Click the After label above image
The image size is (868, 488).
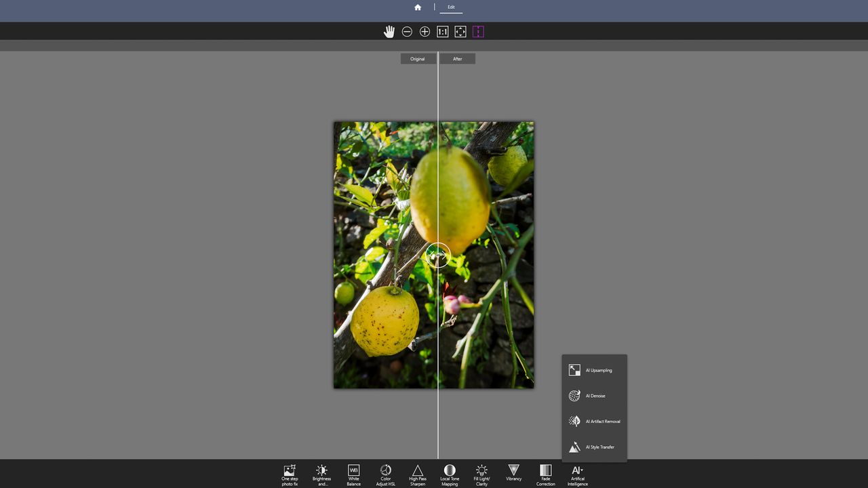[458, 59]
